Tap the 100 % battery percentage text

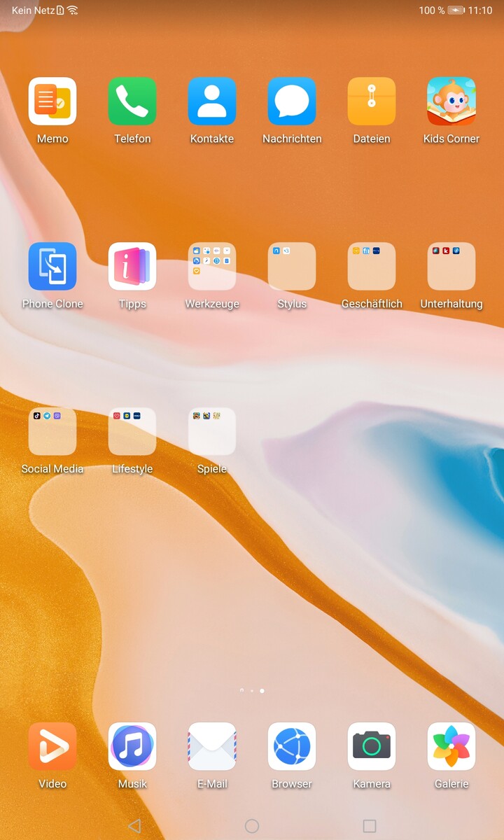coord(432,10)
